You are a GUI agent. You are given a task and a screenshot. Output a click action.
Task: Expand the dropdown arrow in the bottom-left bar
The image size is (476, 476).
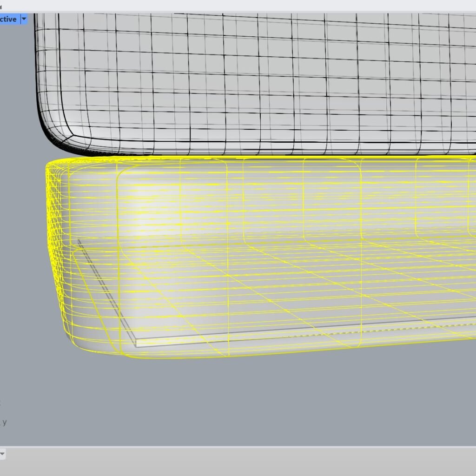coord(2,453)
